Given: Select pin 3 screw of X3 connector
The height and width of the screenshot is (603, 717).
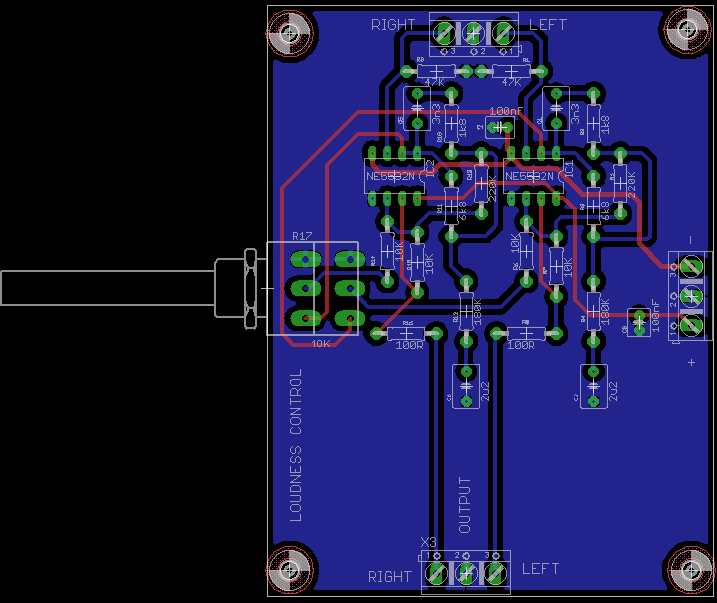Looking at the screenshot, I should coord(495,573).
